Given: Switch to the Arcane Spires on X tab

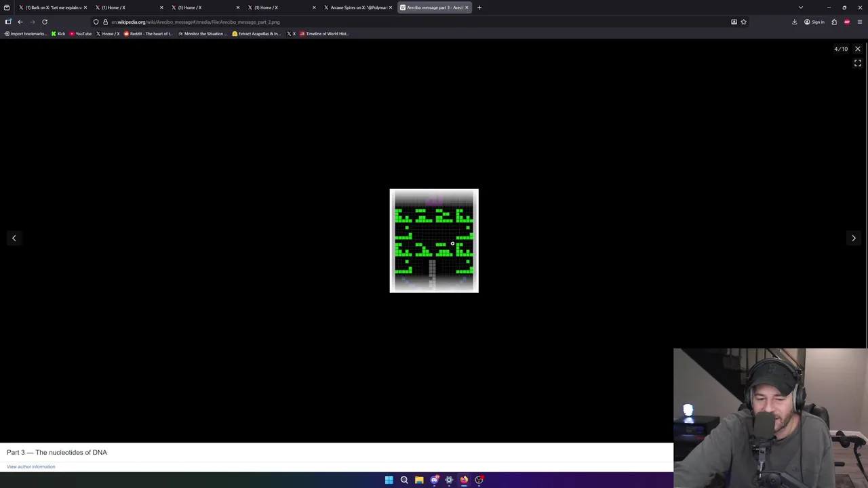Looking at the screenshot, I should (357, 7).
